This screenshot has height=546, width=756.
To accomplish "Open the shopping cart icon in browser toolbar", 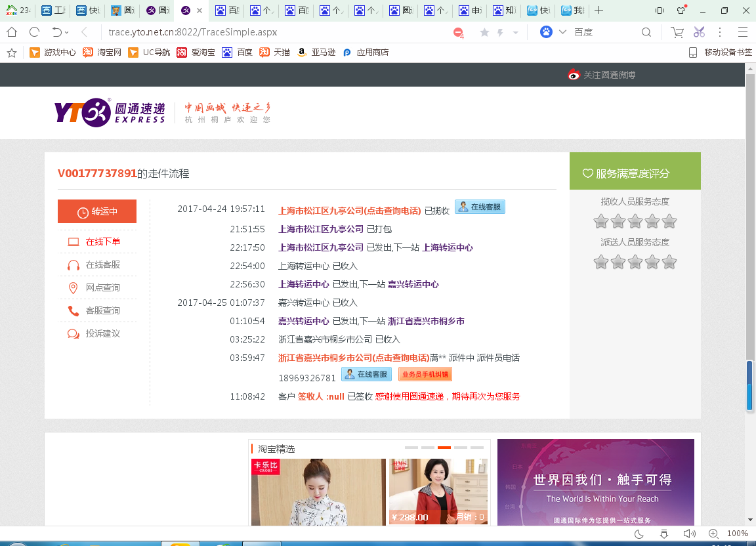I will pyautogui.click(x=677, y=31).
